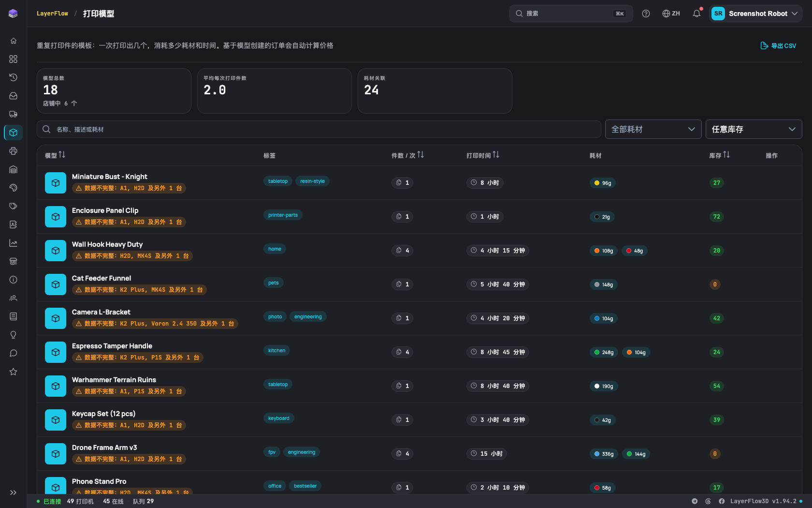Open the 任意库存 stock filter dropdown

click(x=754, y=129)
